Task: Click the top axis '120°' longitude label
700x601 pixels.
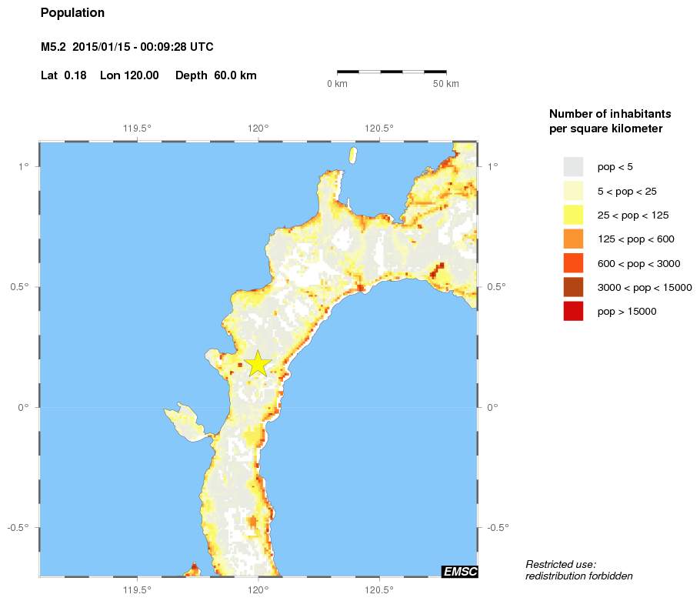Action: (258, 128)
